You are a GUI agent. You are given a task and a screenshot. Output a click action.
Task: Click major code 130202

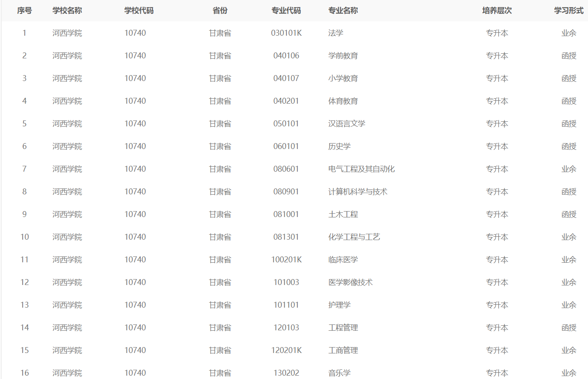pyautogui.click(x=286, y=373)
